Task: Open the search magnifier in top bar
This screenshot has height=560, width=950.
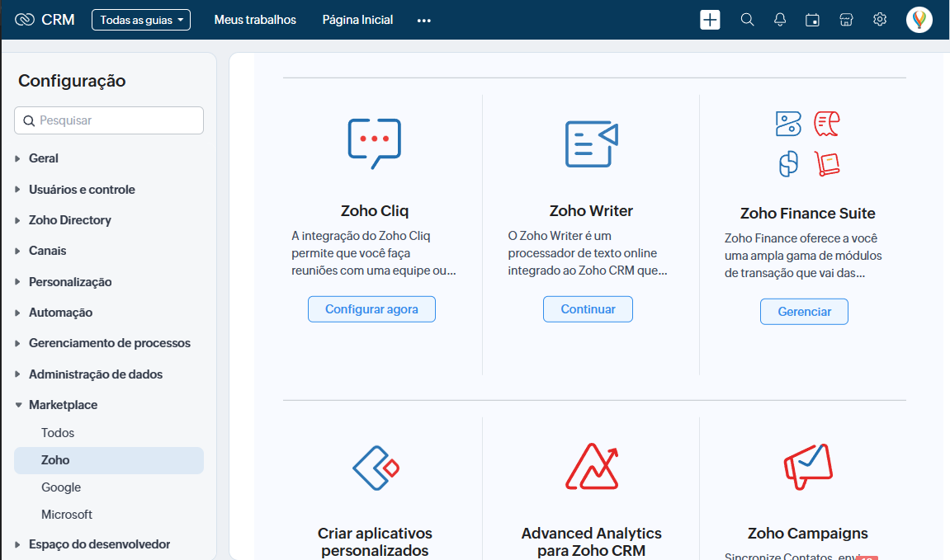Action: click(747, 20)
